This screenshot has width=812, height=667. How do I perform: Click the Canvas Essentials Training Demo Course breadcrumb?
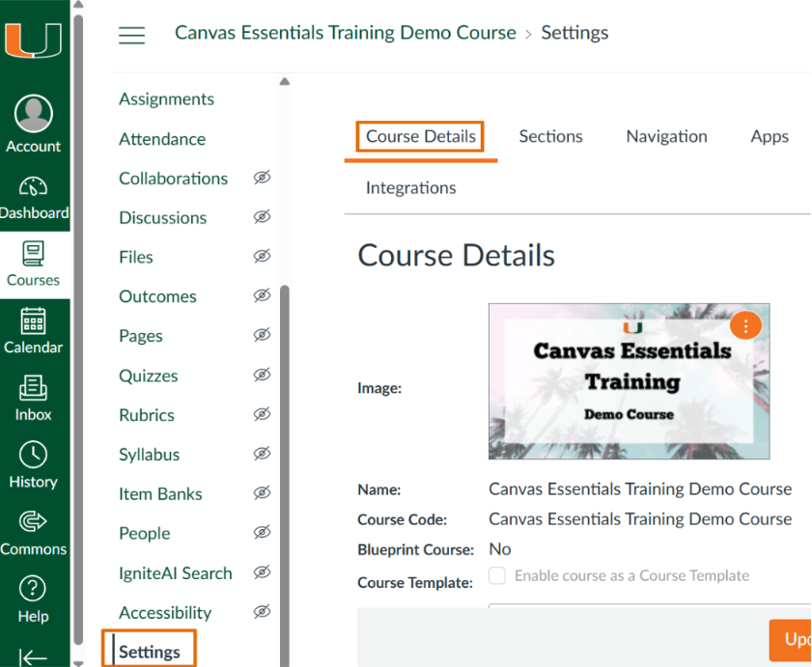click(346, 33)
